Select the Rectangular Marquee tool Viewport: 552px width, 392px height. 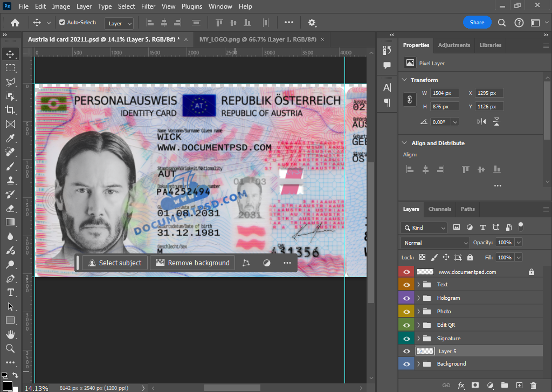tap(10, 68)
